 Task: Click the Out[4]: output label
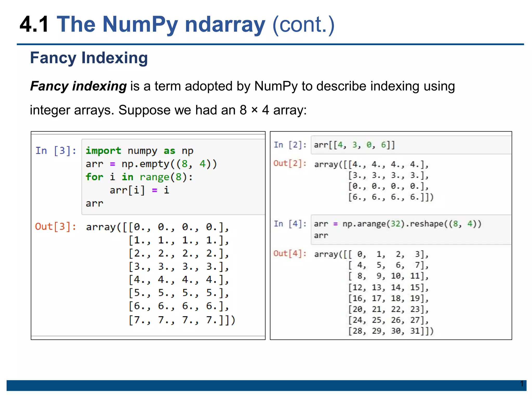pos(290,254)
